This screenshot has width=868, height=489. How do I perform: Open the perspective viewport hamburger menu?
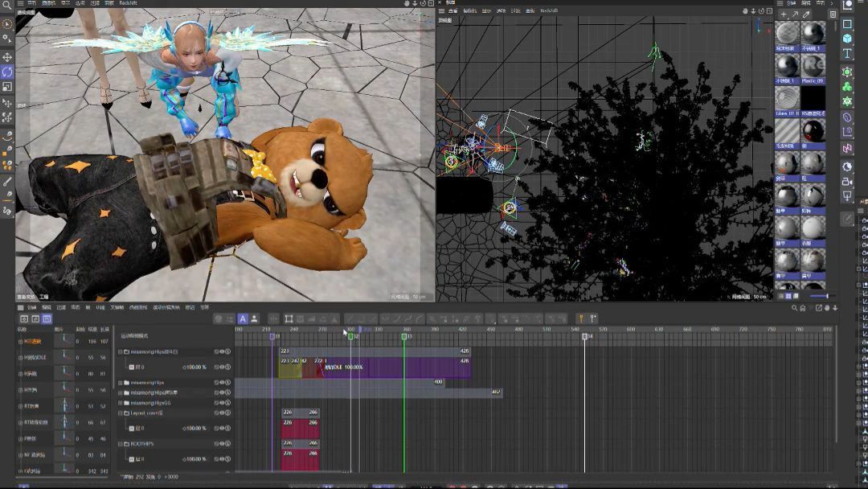pos(20,3)
